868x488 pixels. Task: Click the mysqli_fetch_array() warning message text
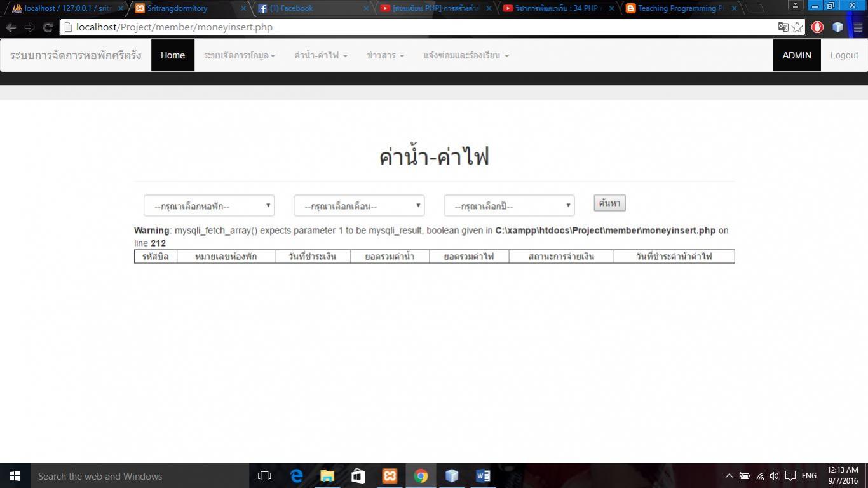pos(431,236)
